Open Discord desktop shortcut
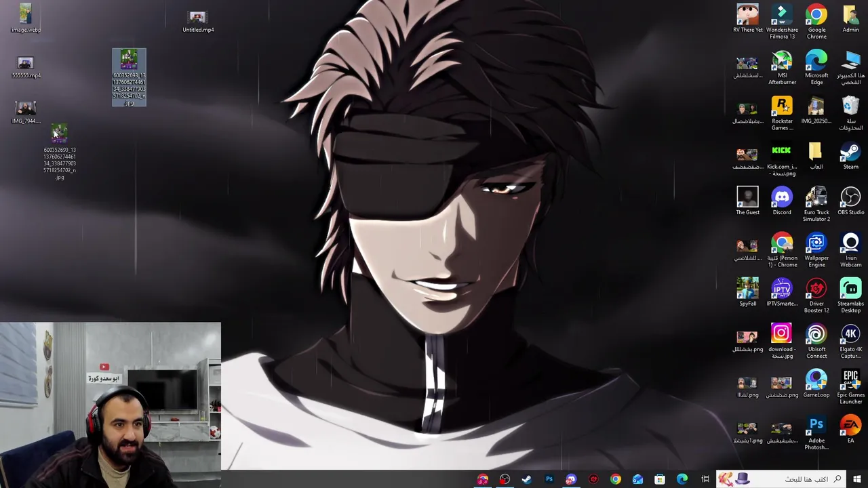The image size is (868, 488). (782, 201)
